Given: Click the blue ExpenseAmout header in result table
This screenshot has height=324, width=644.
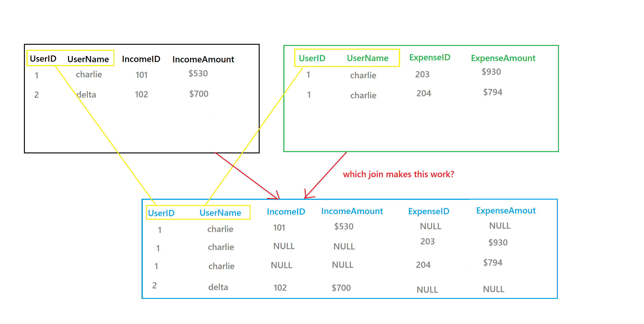Looking at the screenshot, I should (506, 211).
